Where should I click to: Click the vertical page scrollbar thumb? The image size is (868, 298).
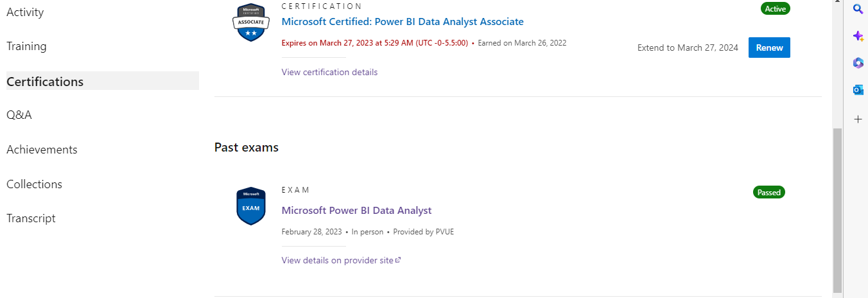(837, 209)
